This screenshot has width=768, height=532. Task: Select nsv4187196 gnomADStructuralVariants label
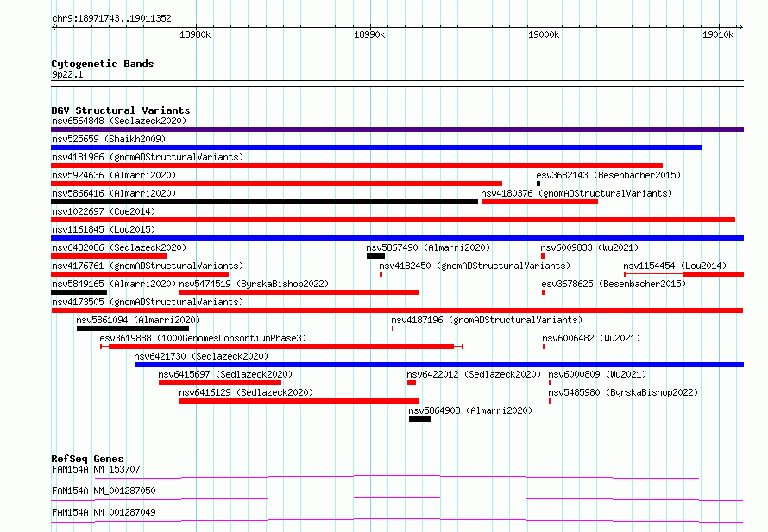(x=487, y=320)
